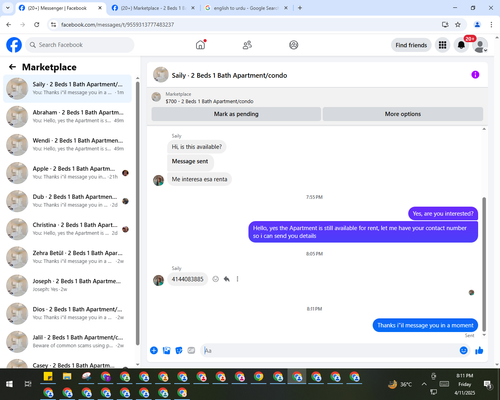Click the Find friends button

[x=411, y=45]
